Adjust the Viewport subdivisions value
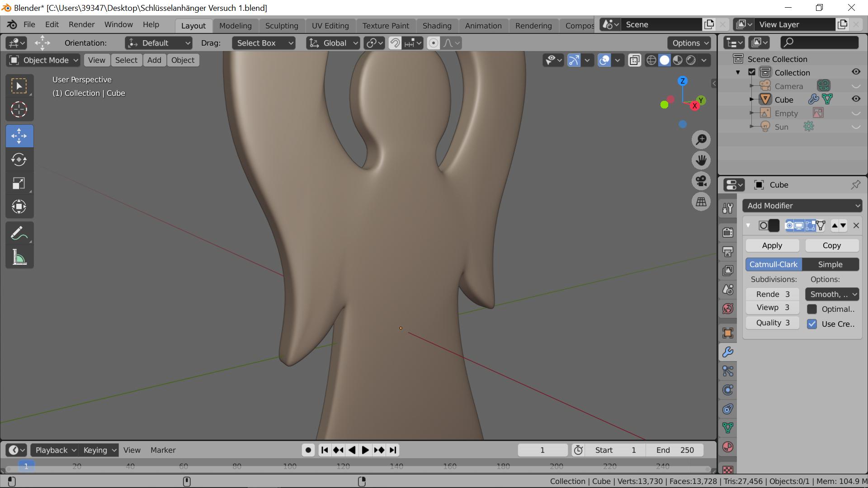Screen dimensions: 868x488 click(x=772, y=307)
